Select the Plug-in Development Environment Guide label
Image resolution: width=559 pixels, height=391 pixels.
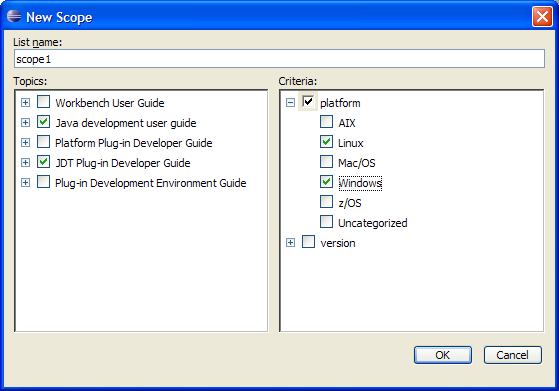click(x=150, y=183)
